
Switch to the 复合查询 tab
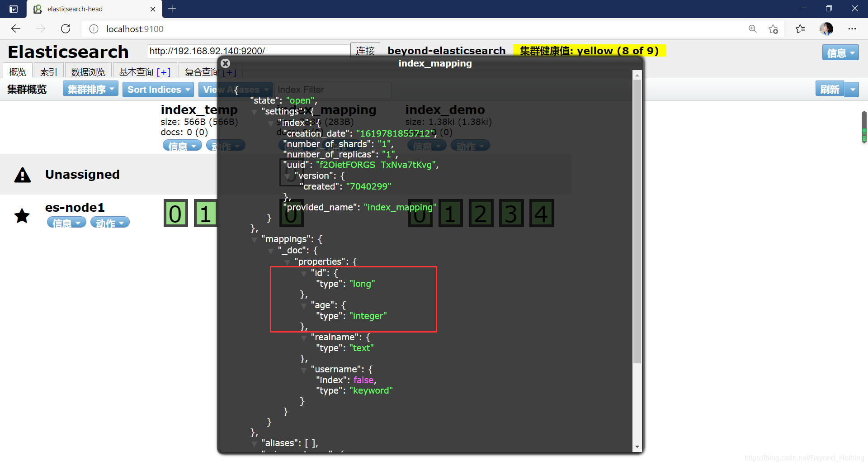pos(201,72)
